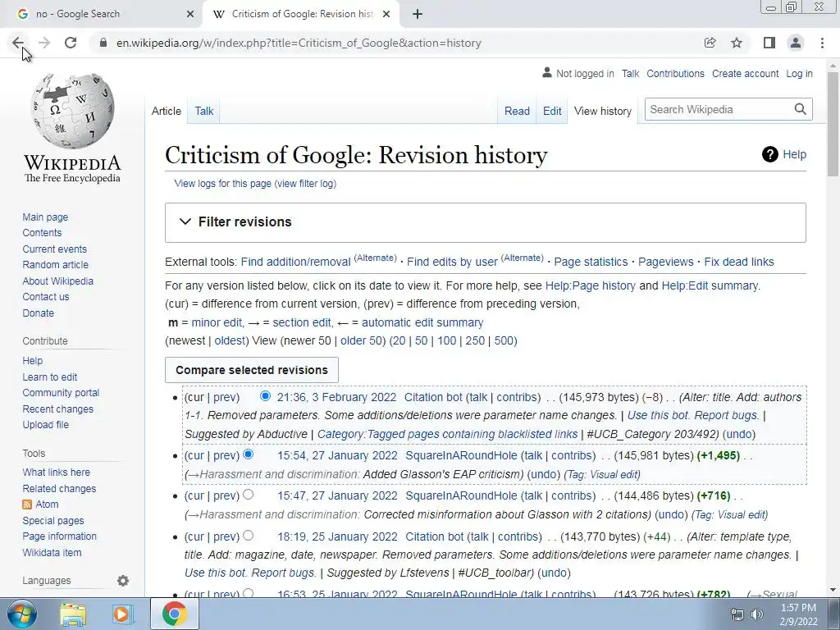Image resolution: width=840 pixels, height=630 pixels.
Task: Click the network tray icon
Action: pos(737,614)
